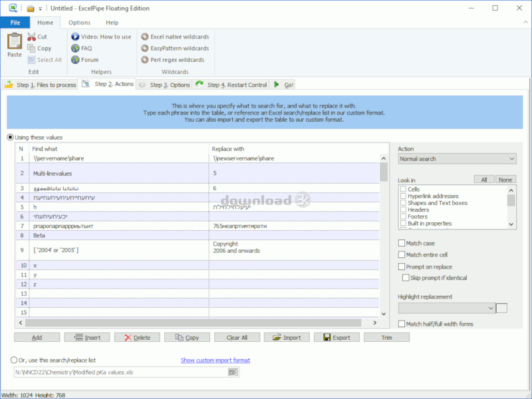Click the highlight color swatch box

502,308
